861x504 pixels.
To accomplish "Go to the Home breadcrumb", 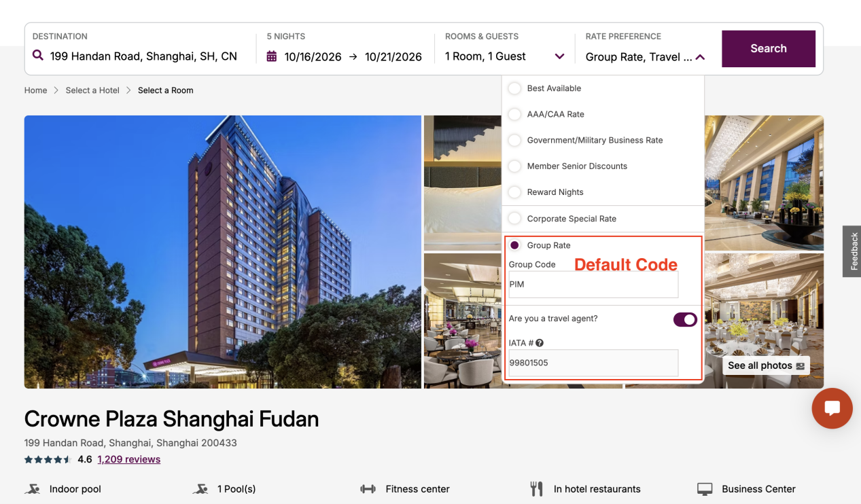I will point(36,90).
